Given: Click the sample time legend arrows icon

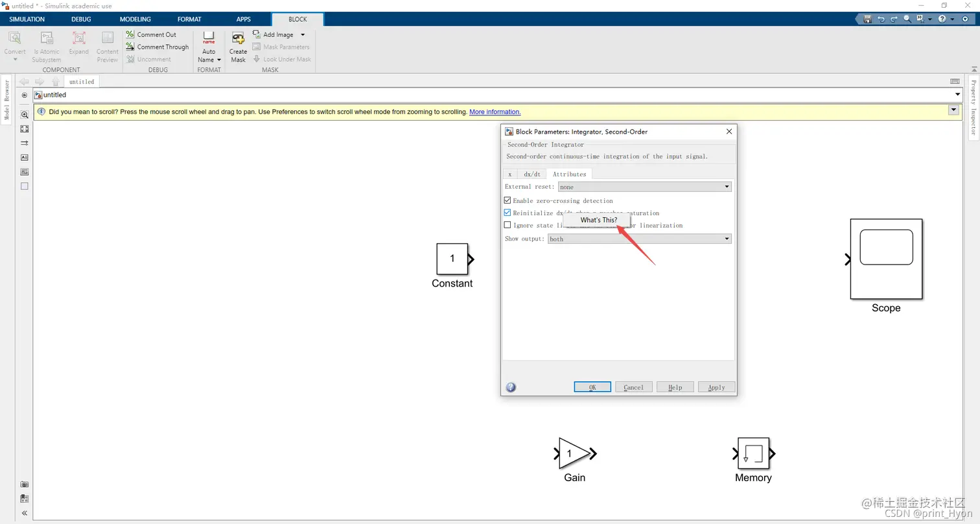Looking at the screenshot, I should click(x=25, y=143).
